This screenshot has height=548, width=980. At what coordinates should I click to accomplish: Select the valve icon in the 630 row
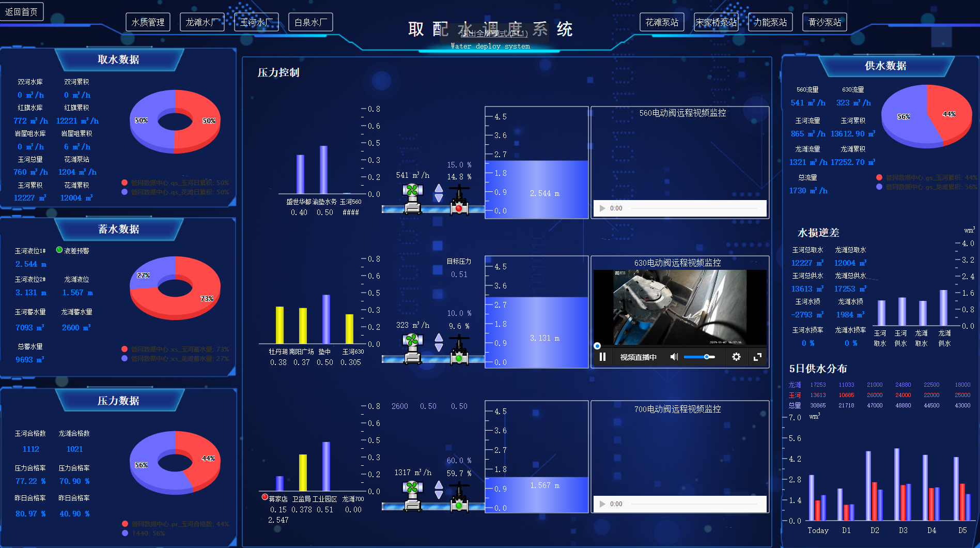(x=459, y=349)
